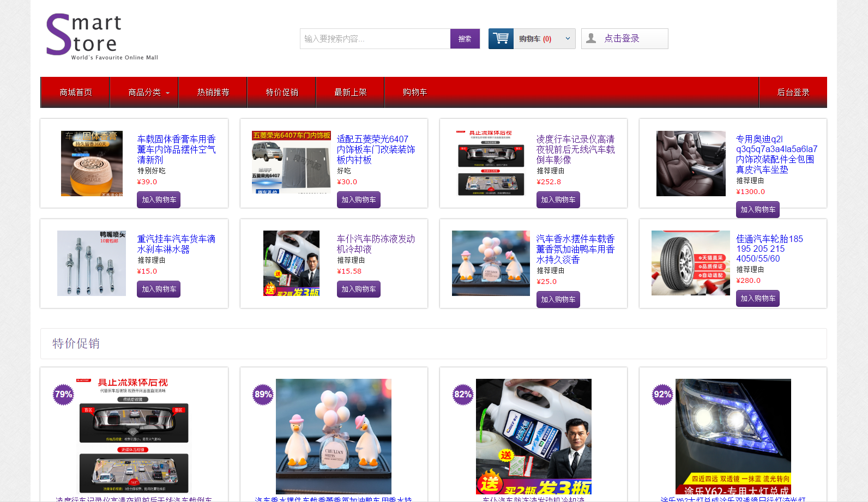Click the 89% discount badge

tap(263, 395)
